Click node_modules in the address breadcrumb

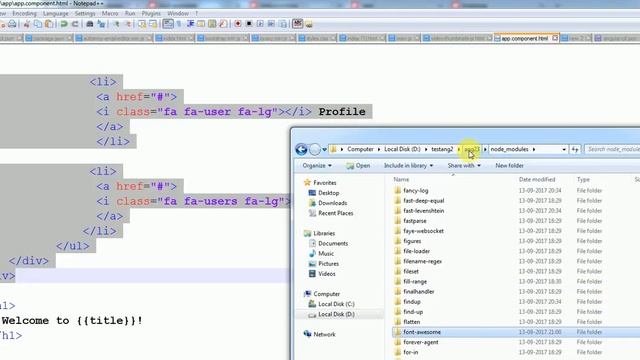click(x=509, y=149)
